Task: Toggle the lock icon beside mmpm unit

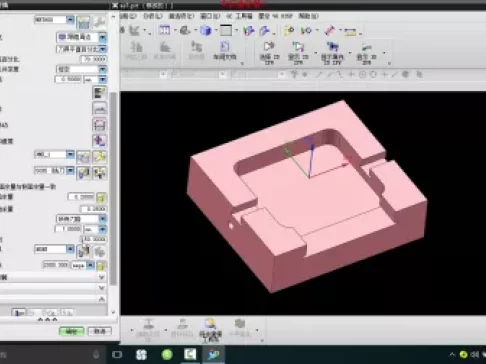Action: point(101,266)
